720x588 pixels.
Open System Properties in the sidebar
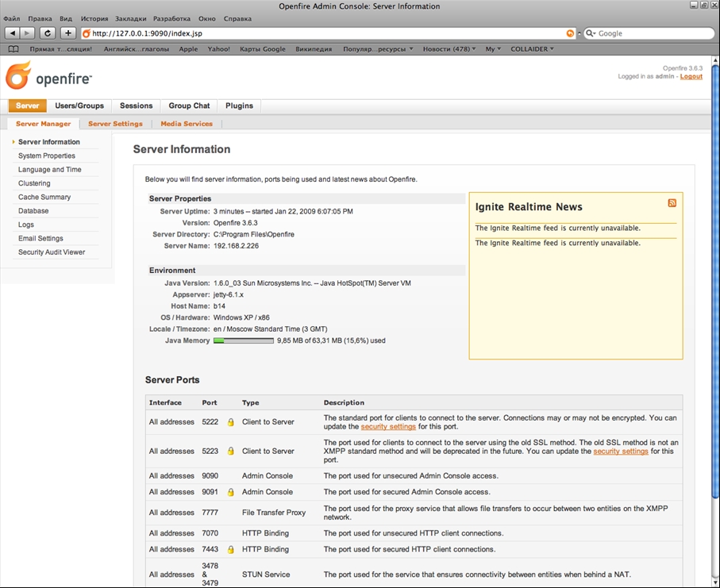(47, 156)
